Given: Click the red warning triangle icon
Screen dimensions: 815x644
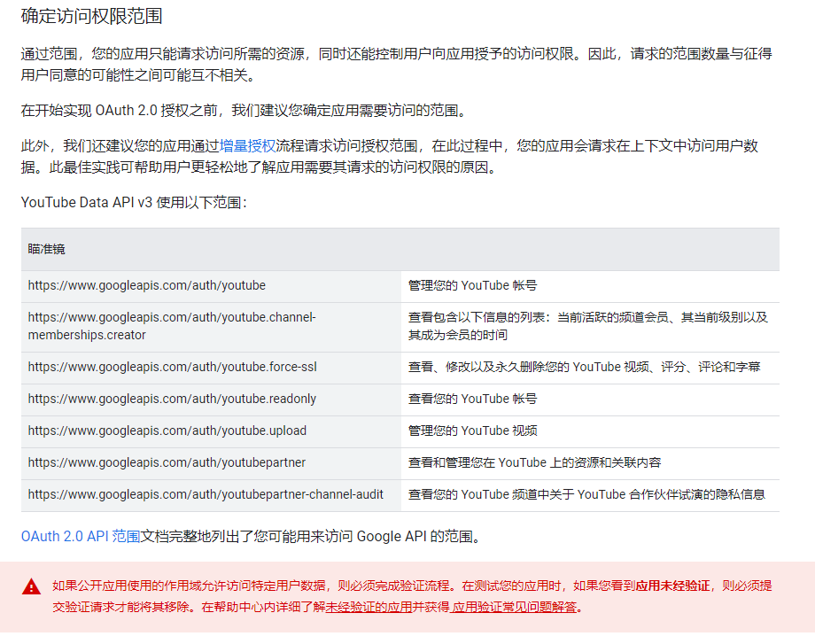Looking at the screenshot, I should pyautogui.click(x=32, y=586).
